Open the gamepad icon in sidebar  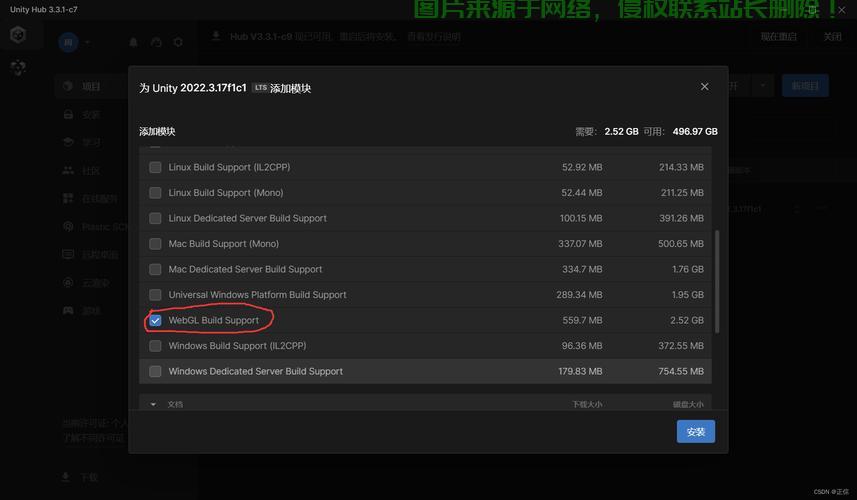tap(68, 310)
